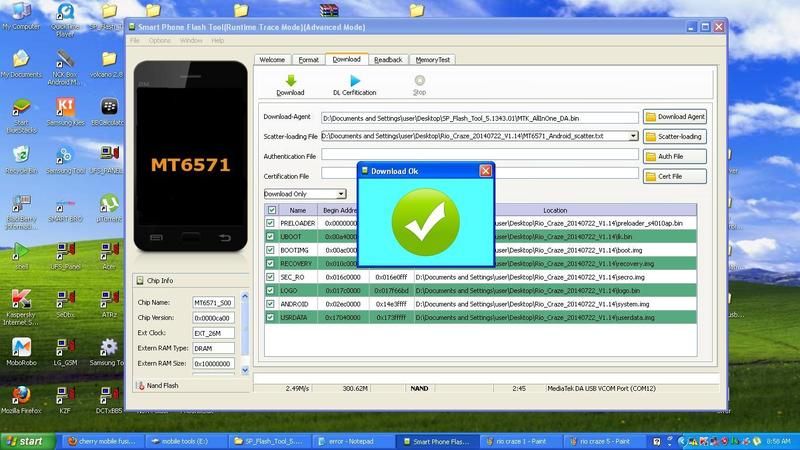800x450 pixels.
Task: Open BBCalculator BlackBerry icon
Action: click(108, 112)
